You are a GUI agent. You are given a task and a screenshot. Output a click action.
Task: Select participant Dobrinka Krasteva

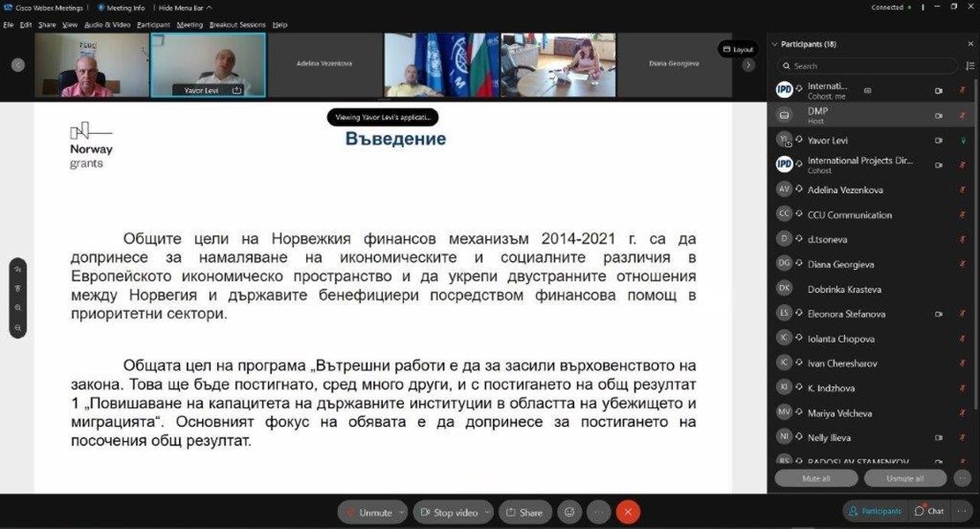click(872, 289)
